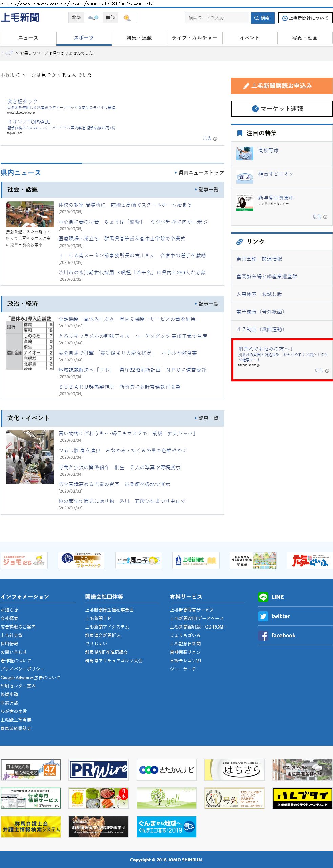Click the northern area snow weather icon
This screenshot has height=868, width=333.
click(93, 18)
